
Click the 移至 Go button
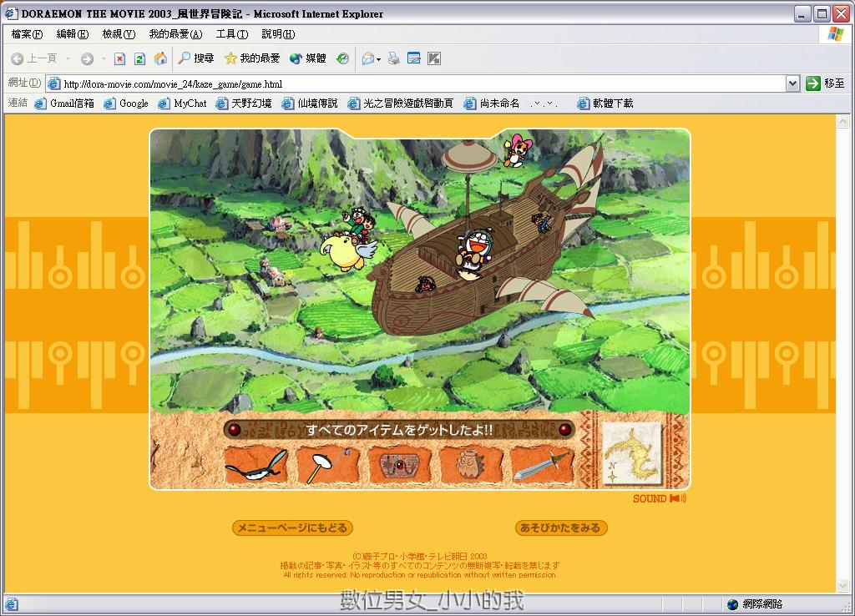tap(826, 83)
